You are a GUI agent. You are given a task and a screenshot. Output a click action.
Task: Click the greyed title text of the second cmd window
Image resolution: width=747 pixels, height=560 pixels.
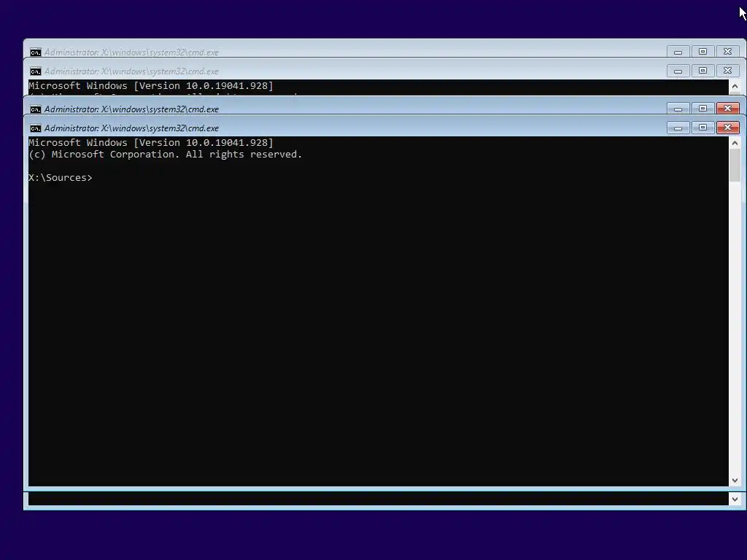(131, 71)
